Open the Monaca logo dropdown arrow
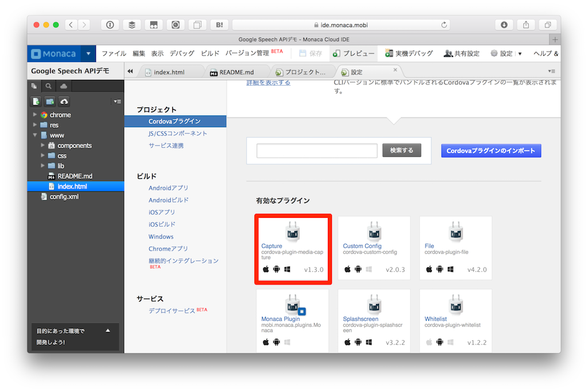 click(88, 53)
